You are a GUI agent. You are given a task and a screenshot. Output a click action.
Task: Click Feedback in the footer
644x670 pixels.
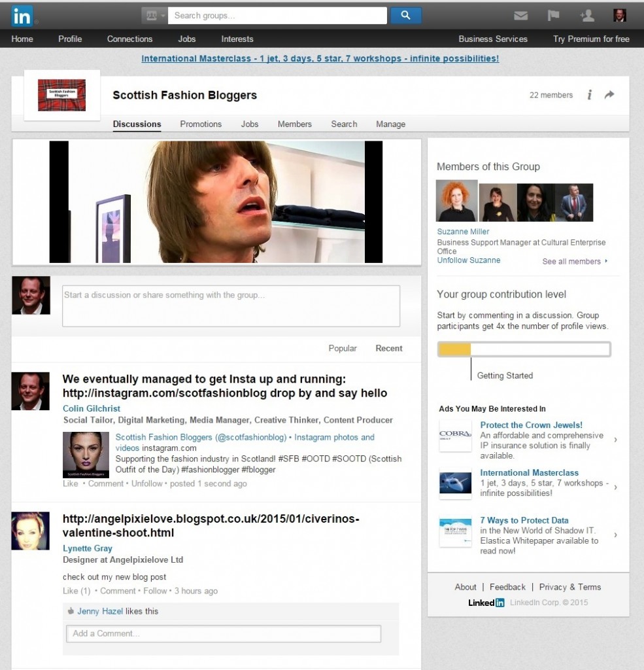tap(507, 587)
